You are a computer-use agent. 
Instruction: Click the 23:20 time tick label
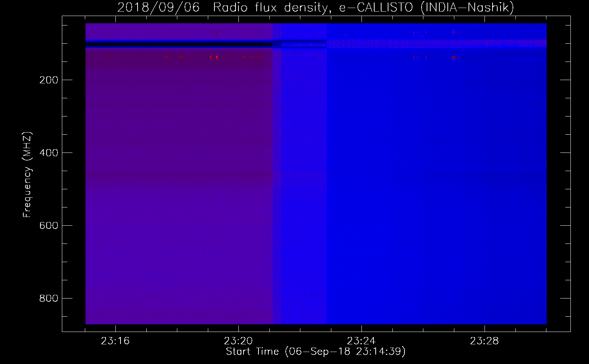pyautogui.click(x=238, y=341)
